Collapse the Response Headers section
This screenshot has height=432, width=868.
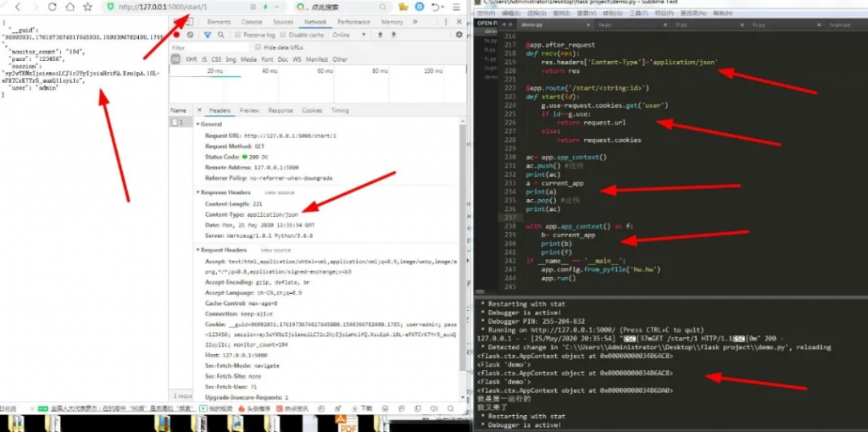click(198, 192)
